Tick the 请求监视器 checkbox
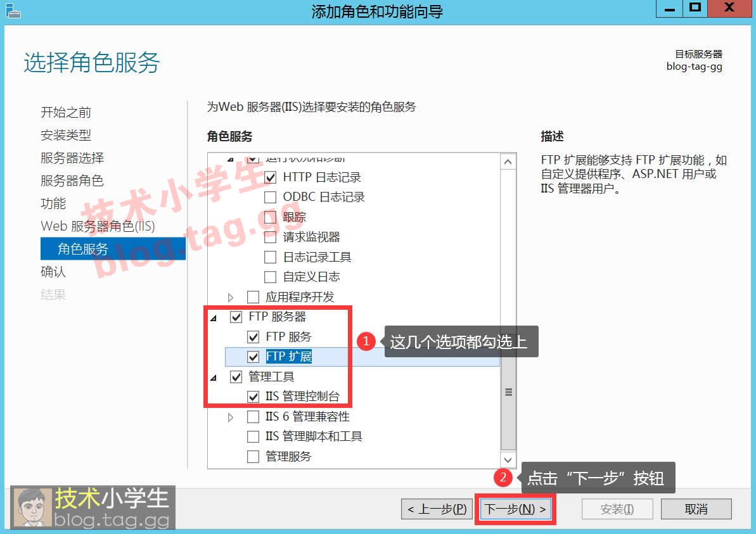The height and width of the screenshot is (534, 756). (271, 237)
